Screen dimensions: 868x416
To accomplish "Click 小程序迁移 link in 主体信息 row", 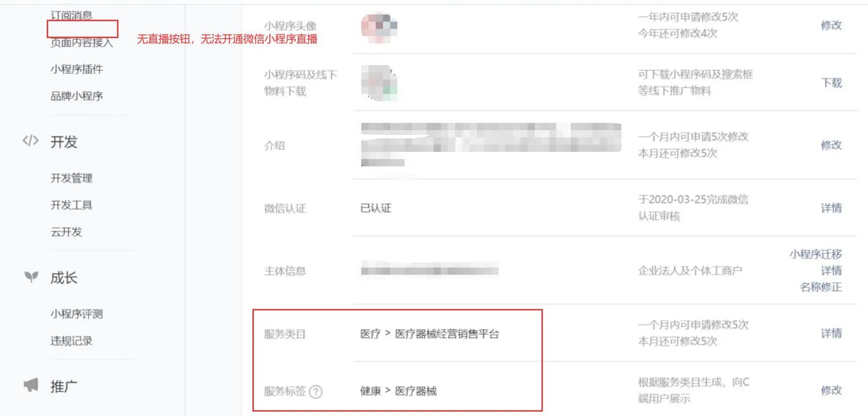I will coord(815,254).
